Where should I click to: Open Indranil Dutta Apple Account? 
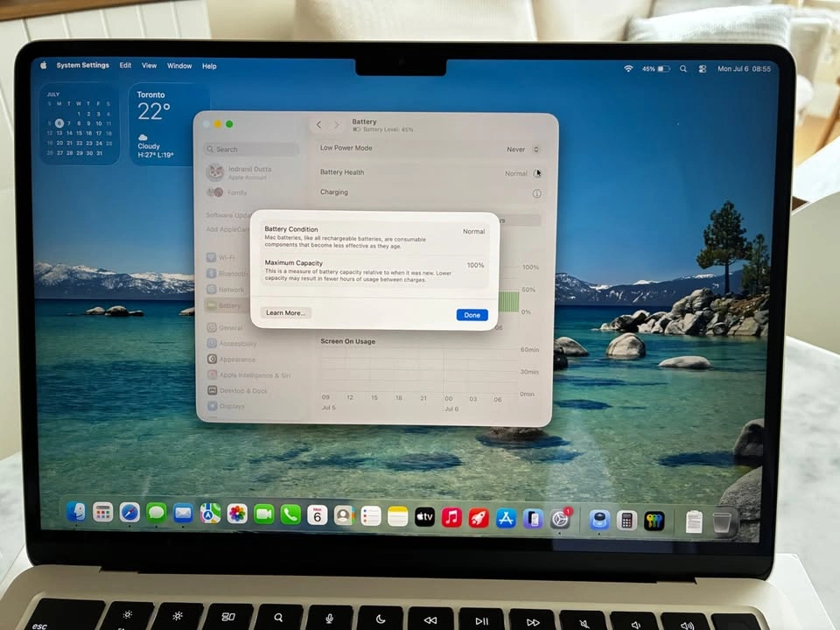[239, 172]
